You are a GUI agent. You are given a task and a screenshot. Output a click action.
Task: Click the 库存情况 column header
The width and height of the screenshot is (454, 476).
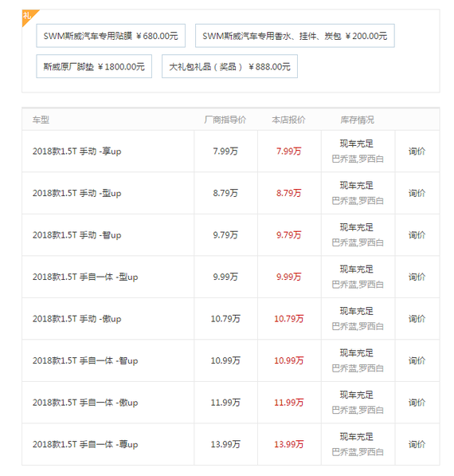point(358,120)
